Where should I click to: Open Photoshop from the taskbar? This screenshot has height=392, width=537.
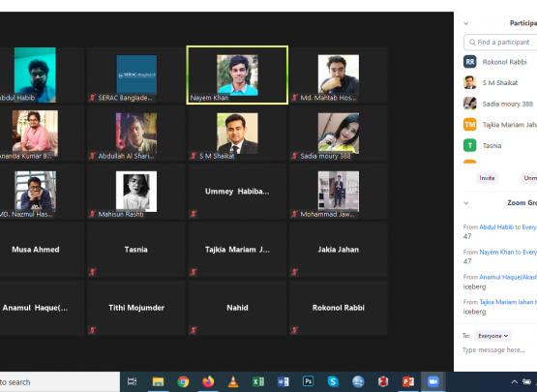click(x=308, y=381)
